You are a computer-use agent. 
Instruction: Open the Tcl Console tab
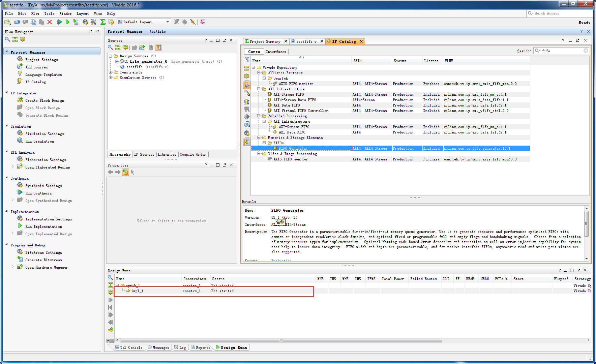coord(129,347)
